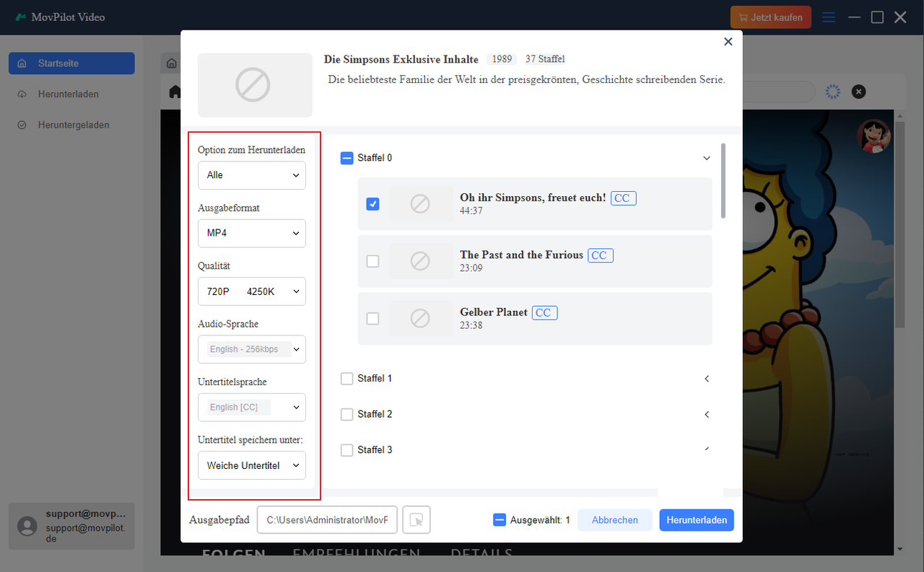Click the Abbrechen button
924x572 pixels.
click(614, 520)
